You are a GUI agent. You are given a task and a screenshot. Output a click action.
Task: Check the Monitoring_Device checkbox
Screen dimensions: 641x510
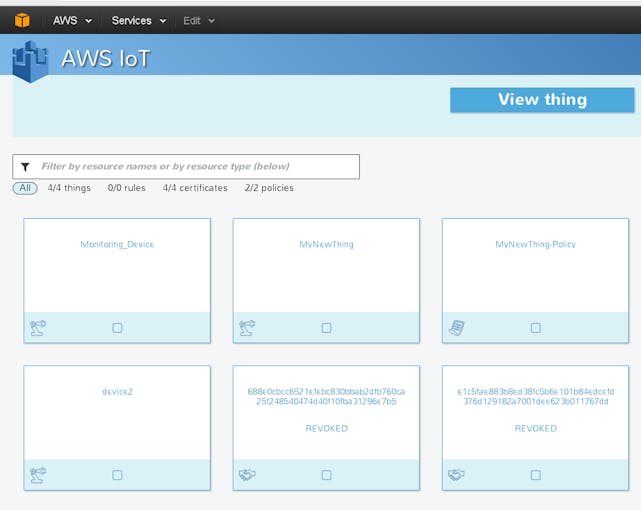[117, 328]
